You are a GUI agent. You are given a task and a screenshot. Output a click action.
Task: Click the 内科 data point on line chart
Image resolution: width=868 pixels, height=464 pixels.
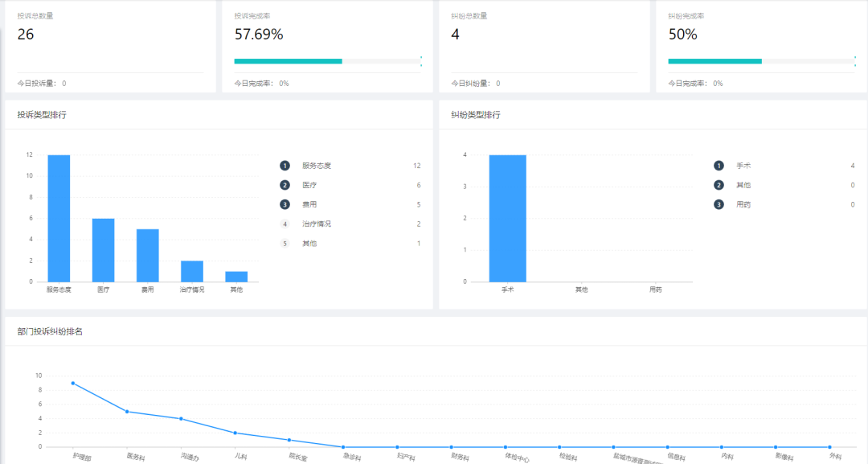tap(721, 447)
